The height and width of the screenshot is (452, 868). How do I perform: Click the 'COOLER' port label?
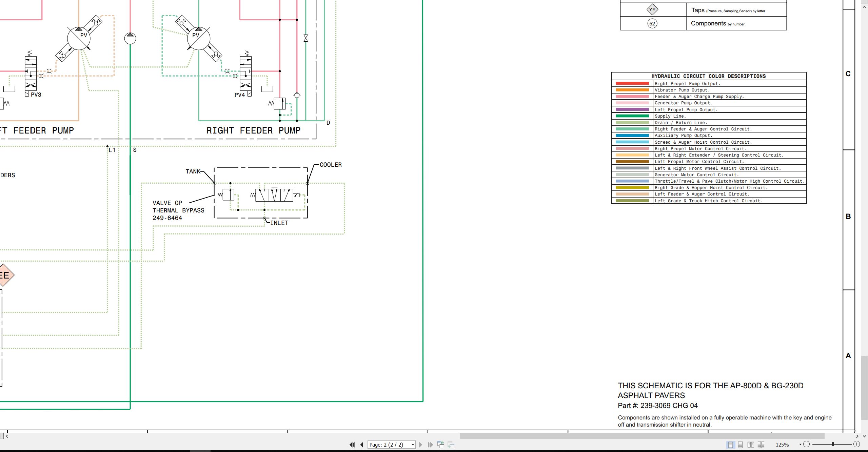click(x=331, y=165)
